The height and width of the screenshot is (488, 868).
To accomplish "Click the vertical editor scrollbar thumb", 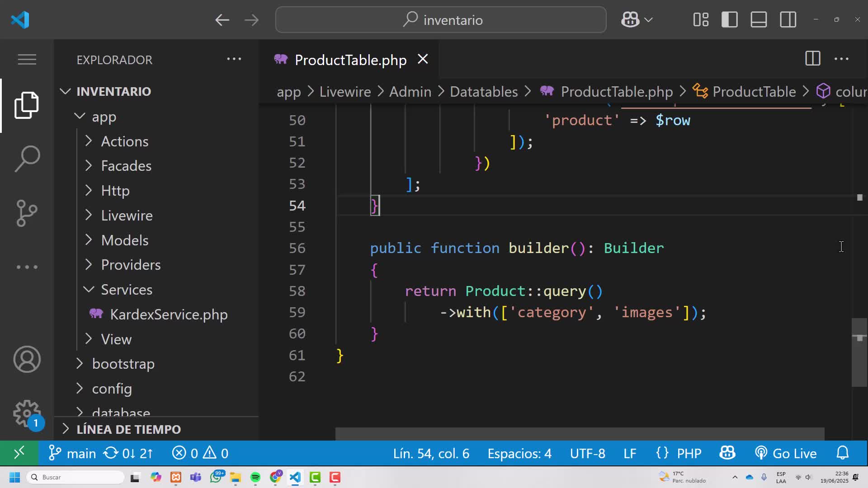I will point(859,352).
